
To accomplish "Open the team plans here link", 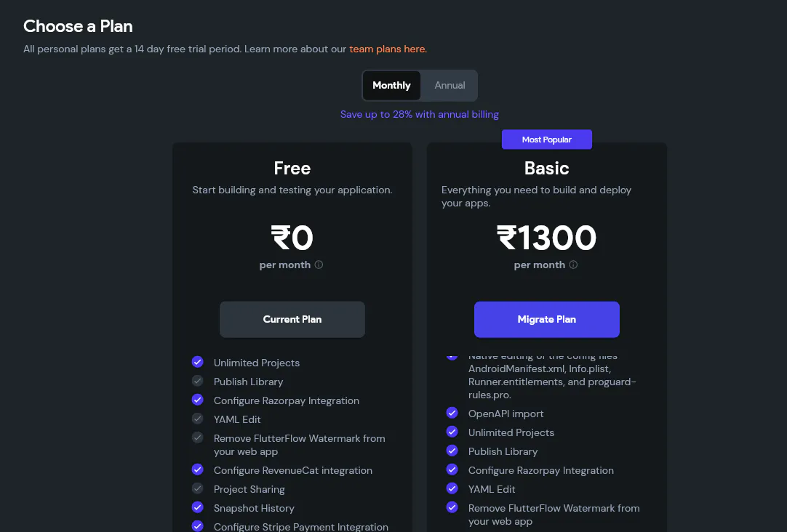I will 388,49.
